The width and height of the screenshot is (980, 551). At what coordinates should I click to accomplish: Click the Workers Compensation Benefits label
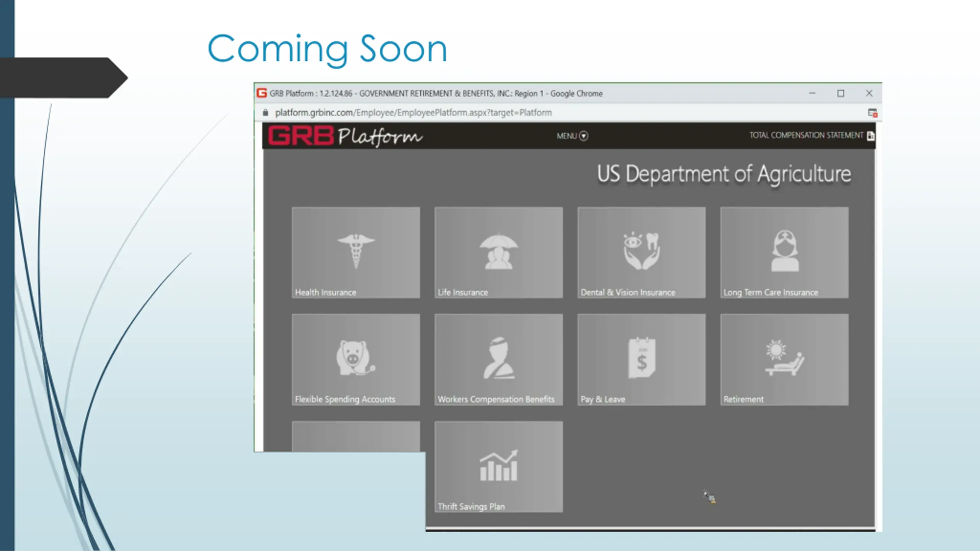(x=496, y=399)
